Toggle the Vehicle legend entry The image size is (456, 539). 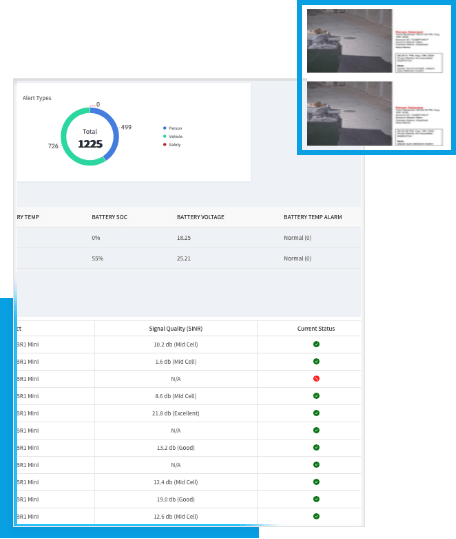[x=173, y=136]
